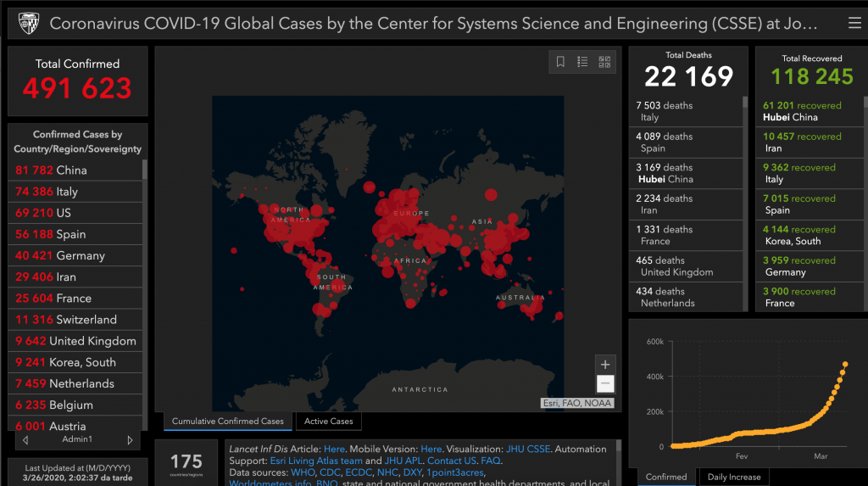The image size is (868, 486).
Task: Show the map legend list icon
Action: click(x=582, y=62)
